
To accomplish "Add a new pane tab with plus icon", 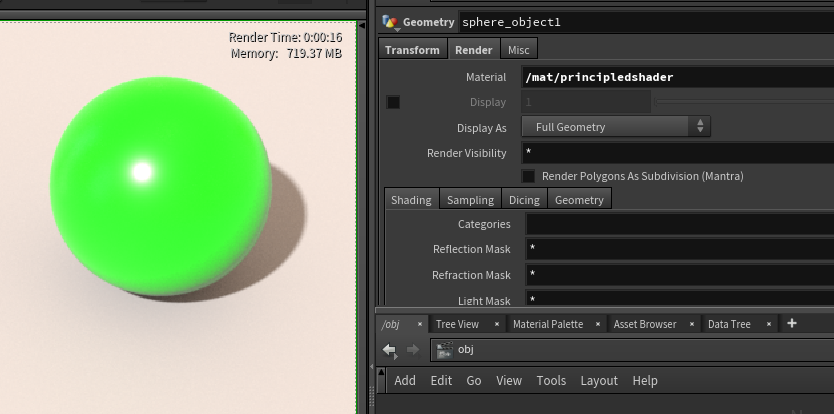I will coord(792,323).
